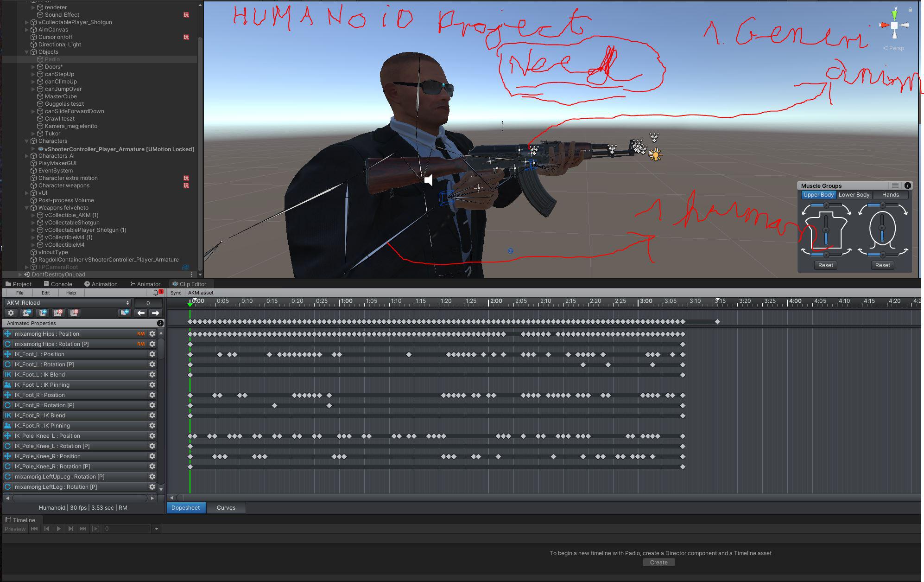This screenshot has height=582, width=924.
Task: Click the bottom slider under torso diagram
Action: (826, 255)
